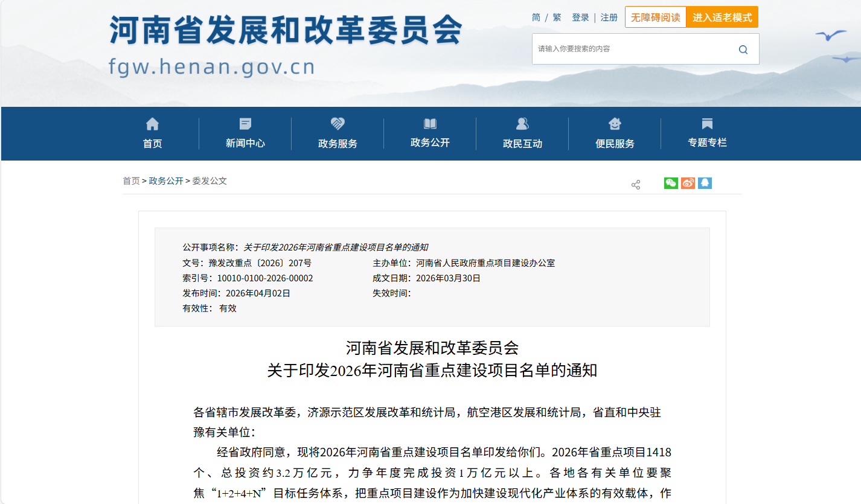
Task: Click the search magnifier icon
Action: click(x=743, y=49)
